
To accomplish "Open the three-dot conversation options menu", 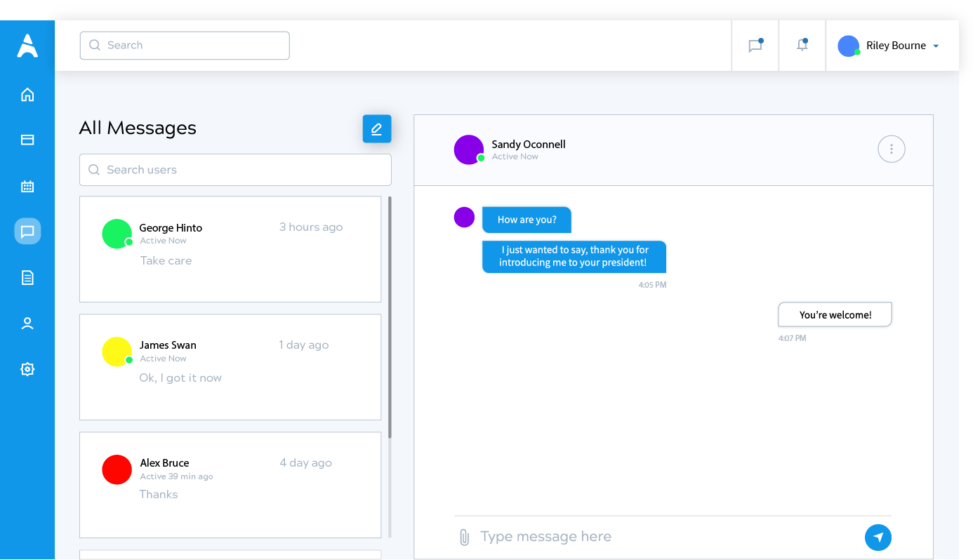I will point(892,149).
